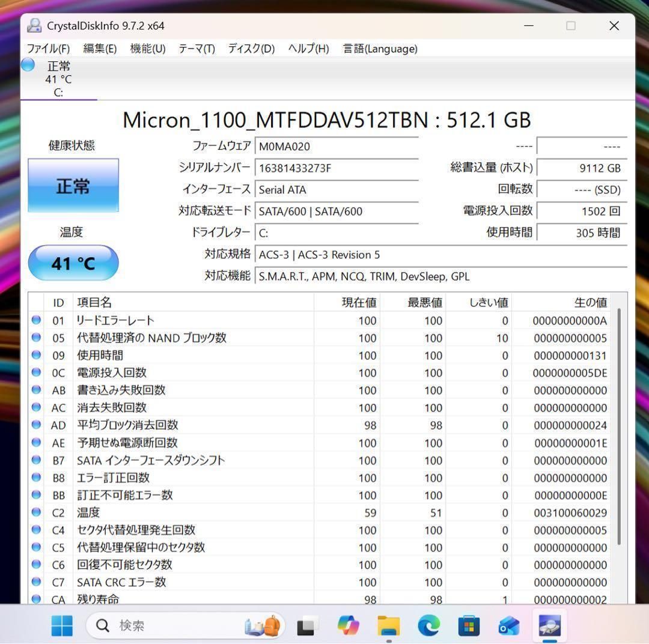Click the blue health dot on the C: drive tab
The image size is (649, 644).
[28, 65]
